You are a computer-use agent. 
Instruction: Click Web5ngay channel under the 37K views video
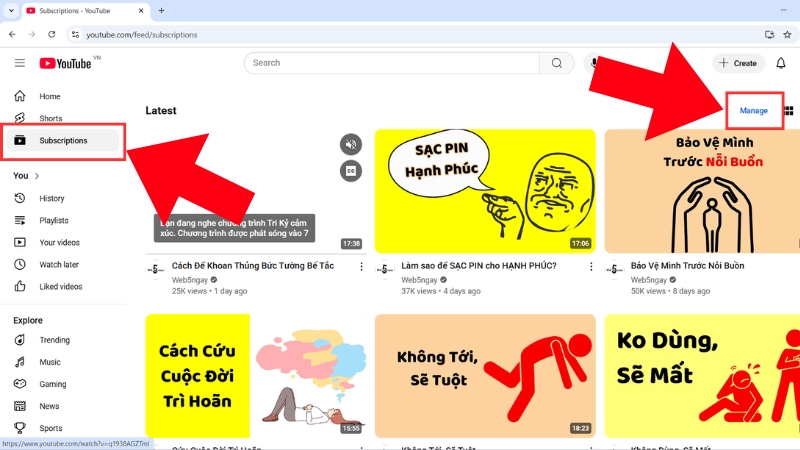419,280
